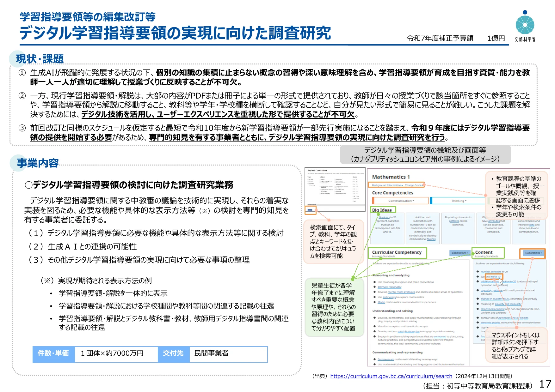
Task: Click the callout starting マウスポイントもしくは
Action: [x=516, y=346]
